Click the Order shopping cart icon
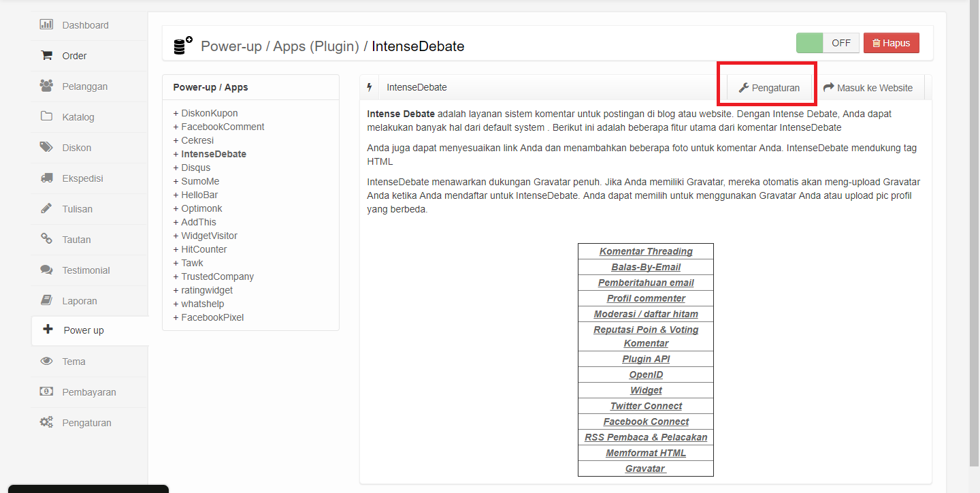Image resolution: width=980 pixels, height=493 pixels. click(46, 55)
